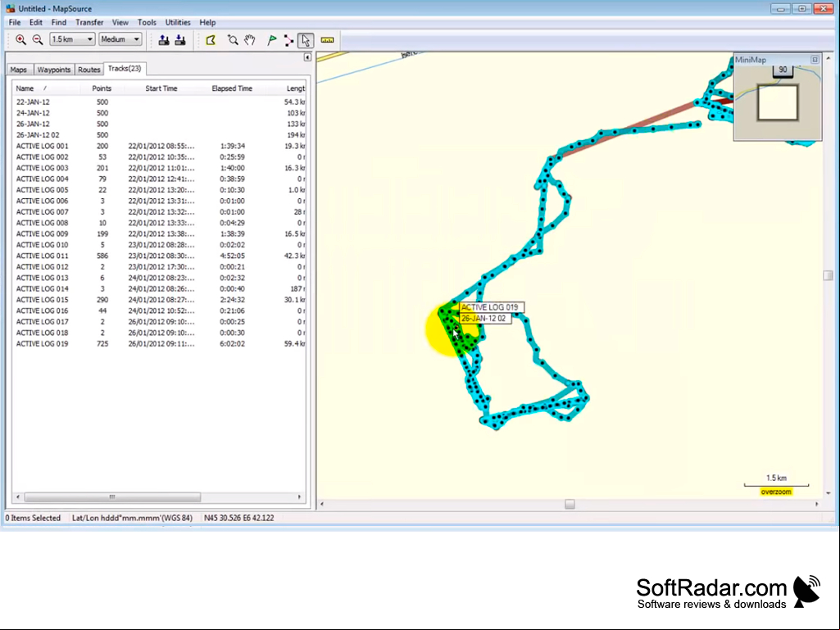840x630 pixels.
Task: Select ACTIVE LOG 015 track row
Action: [x=159, y=300]
